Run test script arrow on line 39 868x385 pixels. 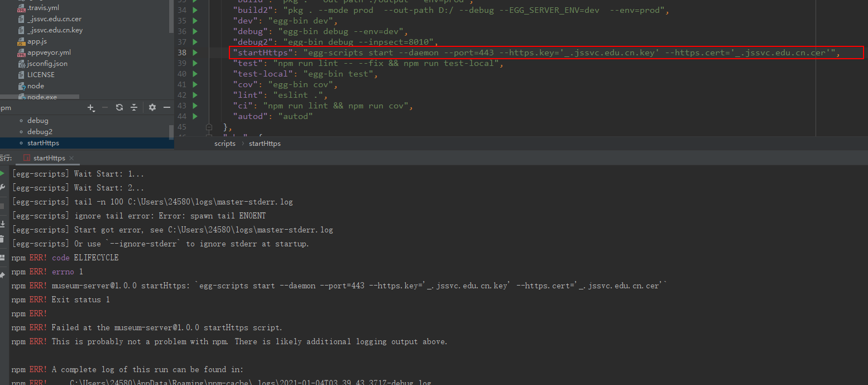(x=195, y=63)
